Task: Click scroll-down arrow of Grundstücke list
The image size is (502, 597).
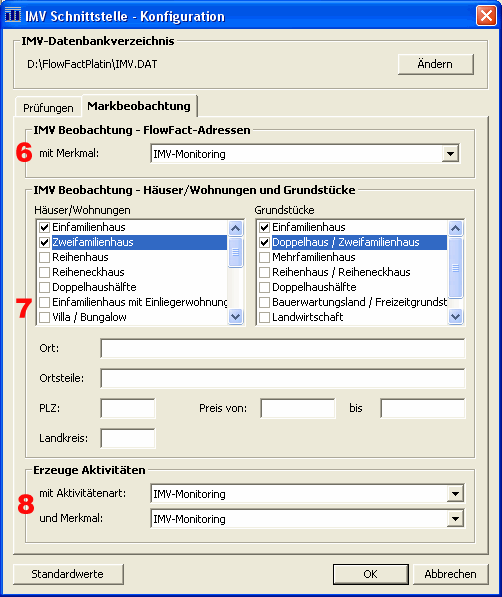Action: pyautogui.click(x=456, y=316)
